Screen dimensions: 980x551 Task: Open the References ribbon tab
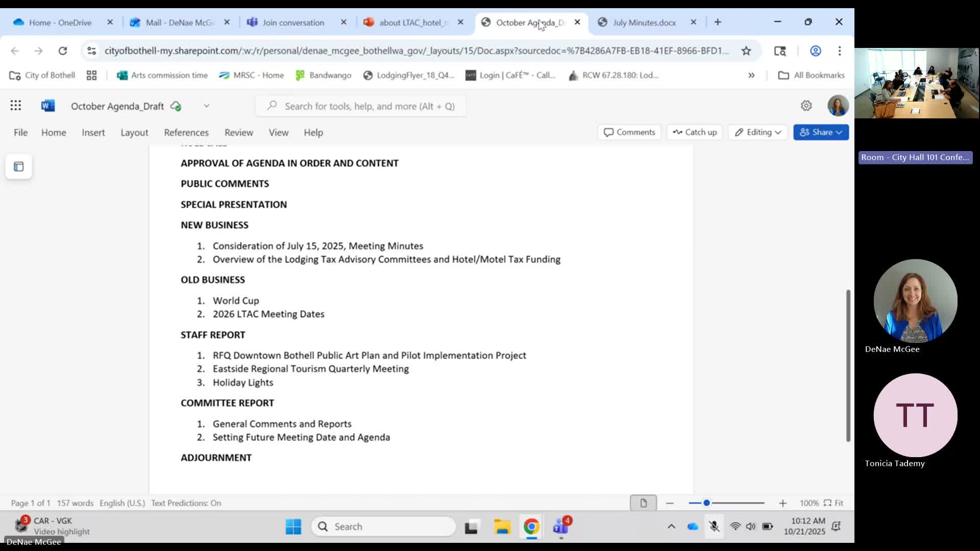click(186, 133)
